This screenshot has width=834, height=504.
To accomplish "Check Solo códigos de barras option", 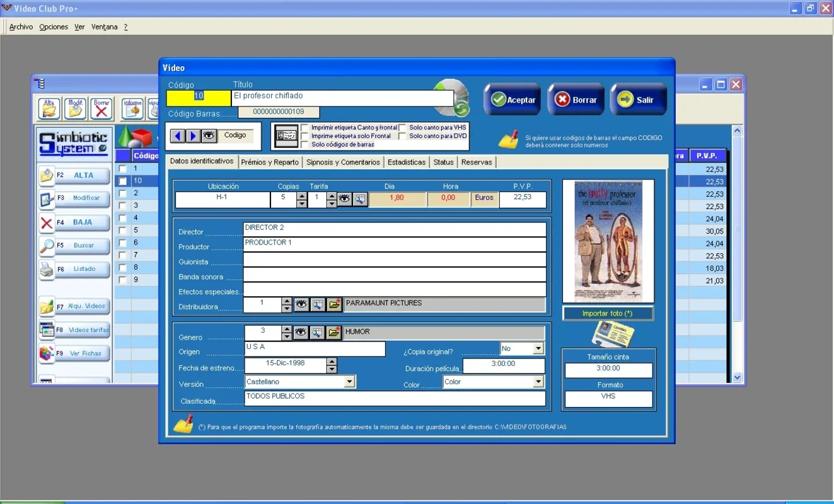I will 305,144.
